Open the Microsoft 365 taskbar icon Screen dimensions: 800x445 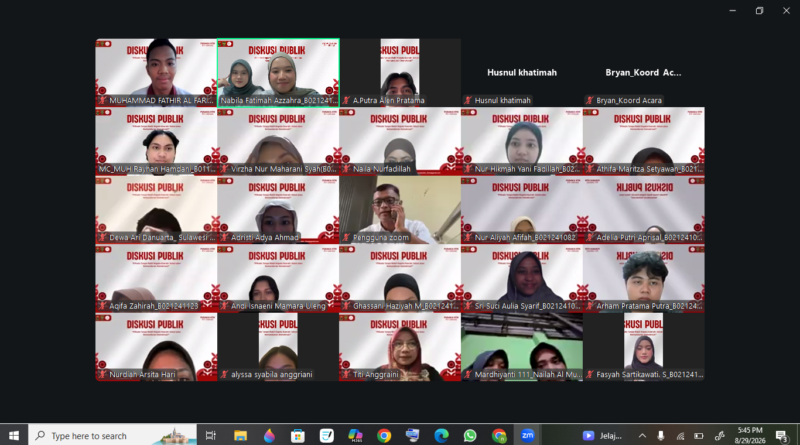[355, 436]
